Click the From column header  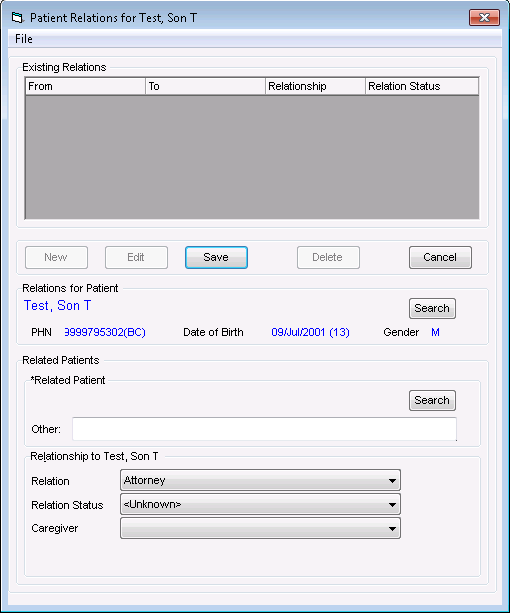point(85,86)
